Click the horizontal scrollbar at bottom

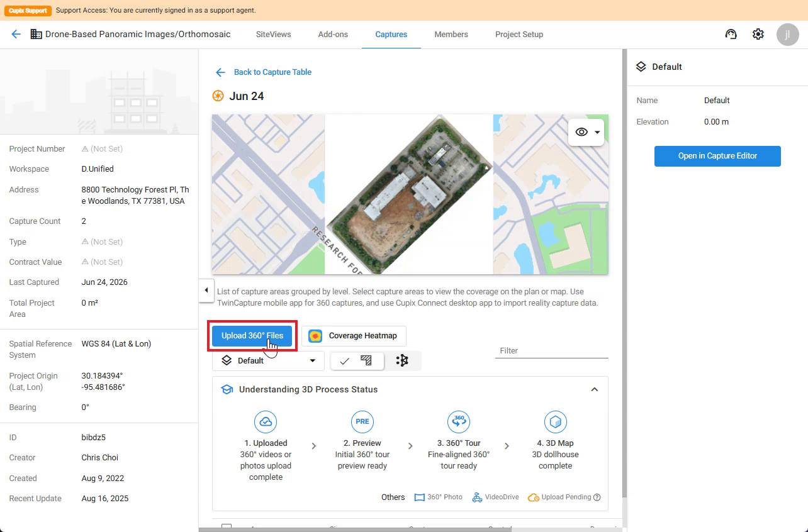(355, 529)
